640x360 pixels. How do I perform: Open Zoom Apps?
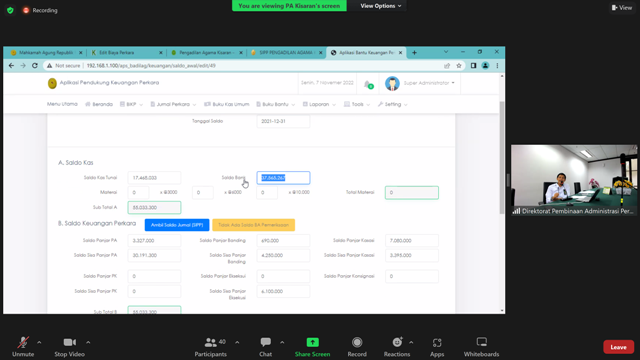(437, 347)
